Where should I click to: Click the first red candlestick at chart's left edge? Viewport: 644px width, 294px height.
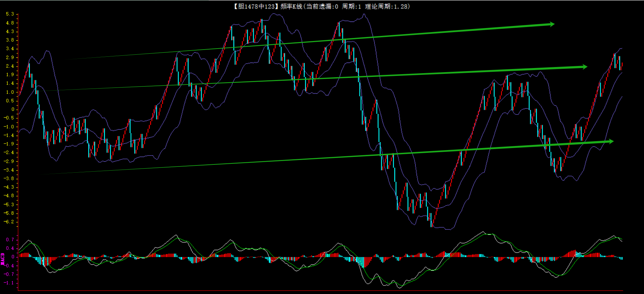coord(20,91)
